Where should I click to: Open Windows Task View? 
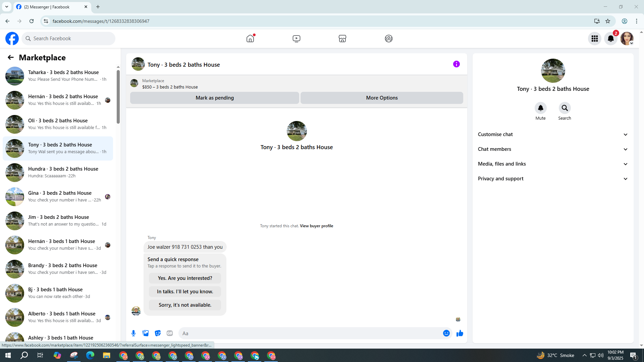[x=40, y=355]
